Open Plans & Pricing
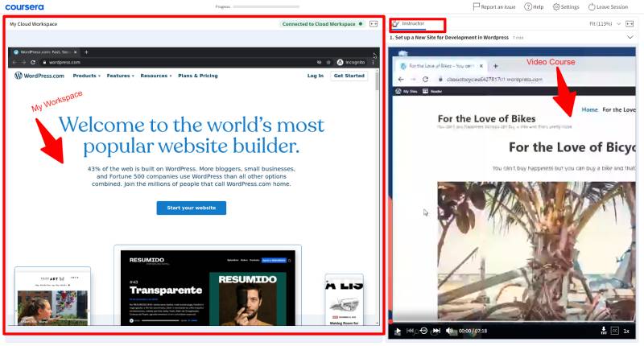Screen dimensions: 644x346 [198, 76]
